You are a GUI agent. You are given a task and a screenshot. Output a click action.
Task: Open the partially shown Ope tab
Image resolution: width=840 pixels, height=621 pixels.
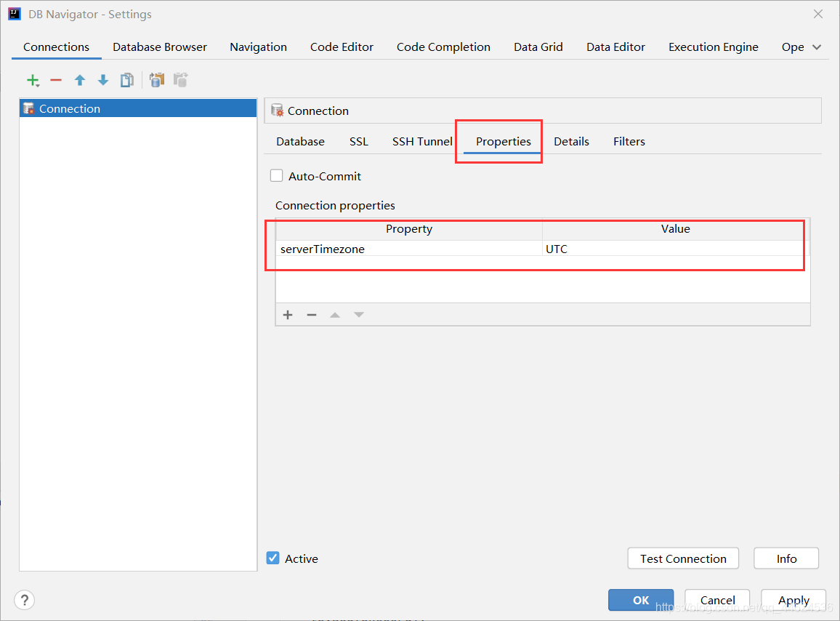(793, 47)
